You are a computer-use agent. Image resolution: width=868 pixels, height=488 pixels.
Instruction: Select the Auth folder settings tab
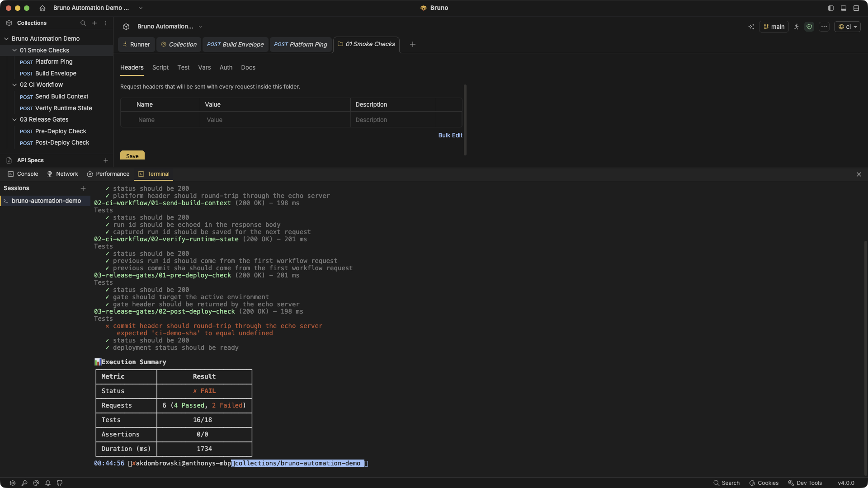click(x=226, y=68)
